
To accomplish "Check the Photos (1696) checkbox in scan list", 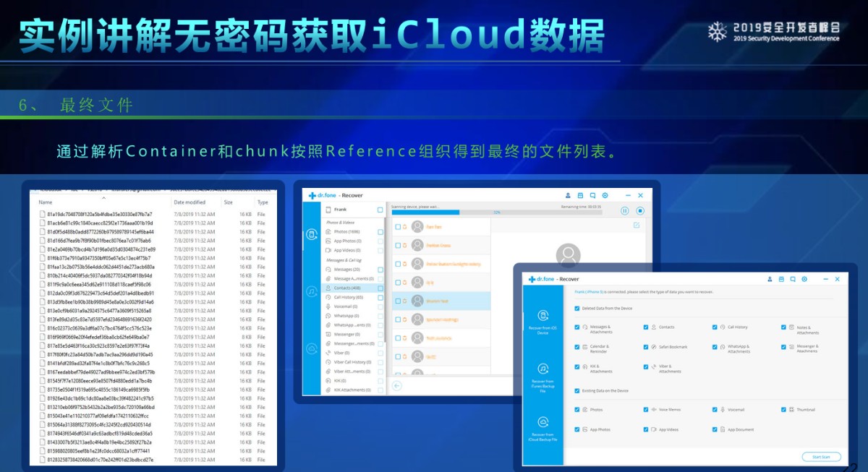I will [380, 231].
